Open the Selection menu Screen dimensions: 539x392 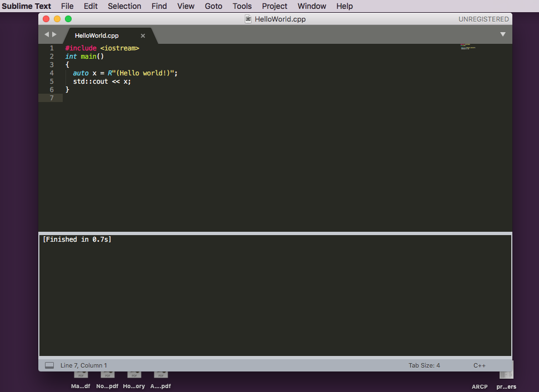tap(124, 6)
